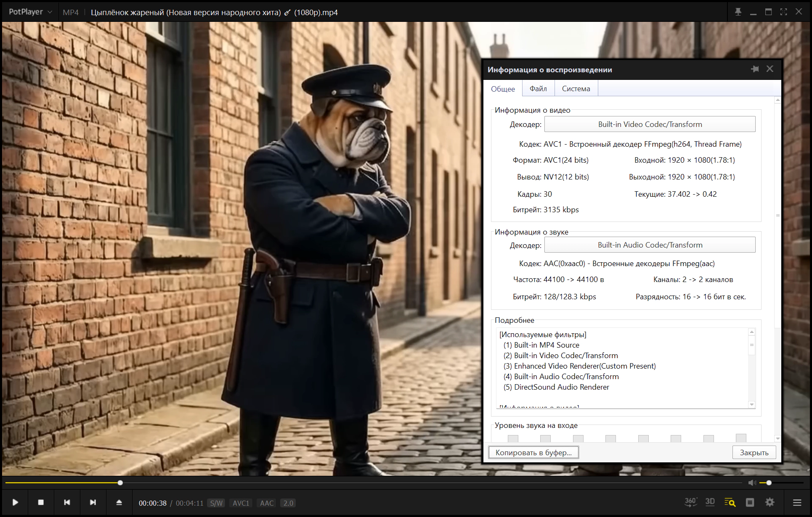This screenshot has height=517, width=812.
Task: Switch to the Система tab
Action: coord(576,89)
